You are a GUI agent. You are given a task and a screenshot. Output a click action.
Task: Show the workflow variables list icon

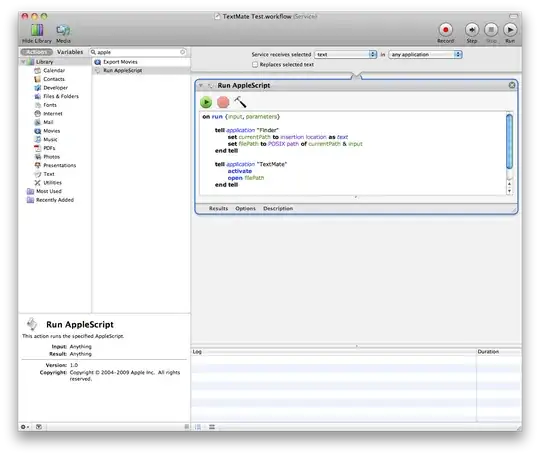(212, 427)
